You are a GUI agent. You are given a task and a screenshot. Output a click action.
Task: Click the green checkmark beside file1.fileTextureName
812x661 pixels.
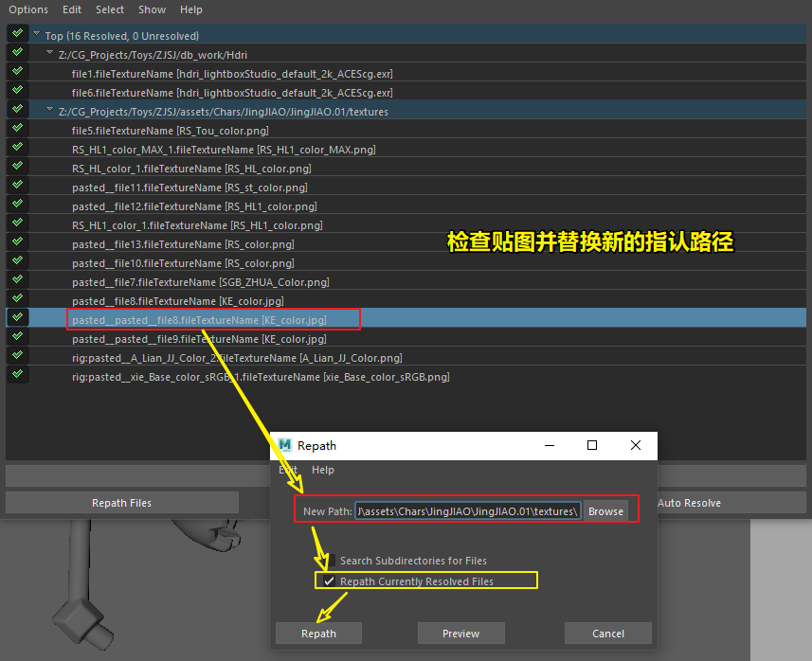[18, 71]
